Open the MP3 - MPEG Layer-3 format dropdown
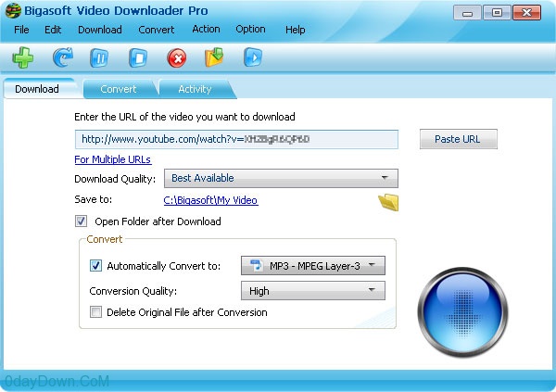 tap(313, 266)
